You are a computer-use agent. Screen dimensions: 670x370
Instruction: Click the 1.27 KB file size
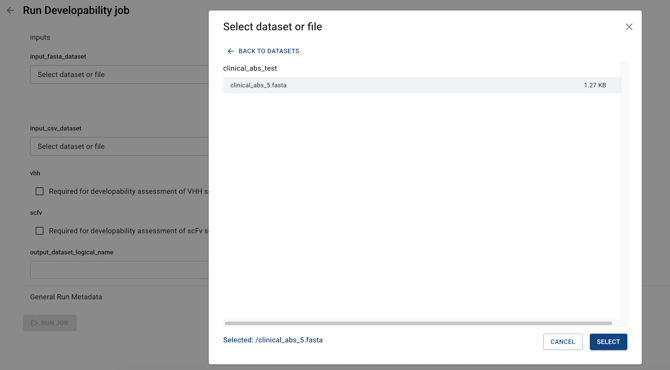coord(595,85)
